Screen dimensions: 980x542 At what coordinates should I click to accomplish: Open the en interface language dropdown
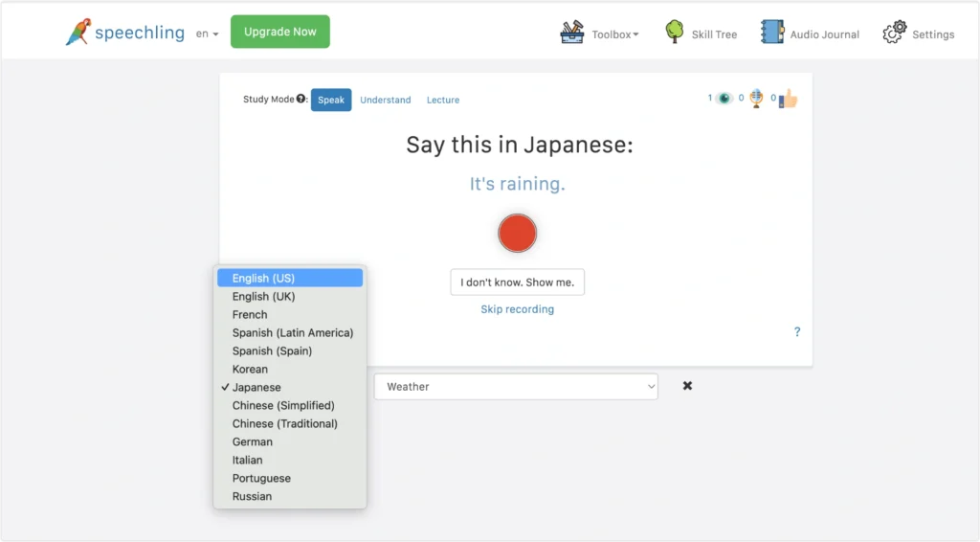tap(207, 34)
